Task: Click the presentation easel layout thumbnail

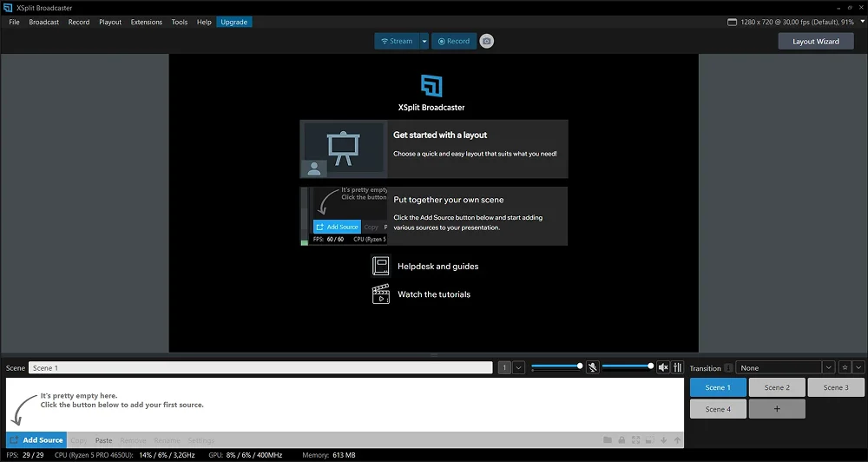Action: pyautogui.click(x=344, y=149)
